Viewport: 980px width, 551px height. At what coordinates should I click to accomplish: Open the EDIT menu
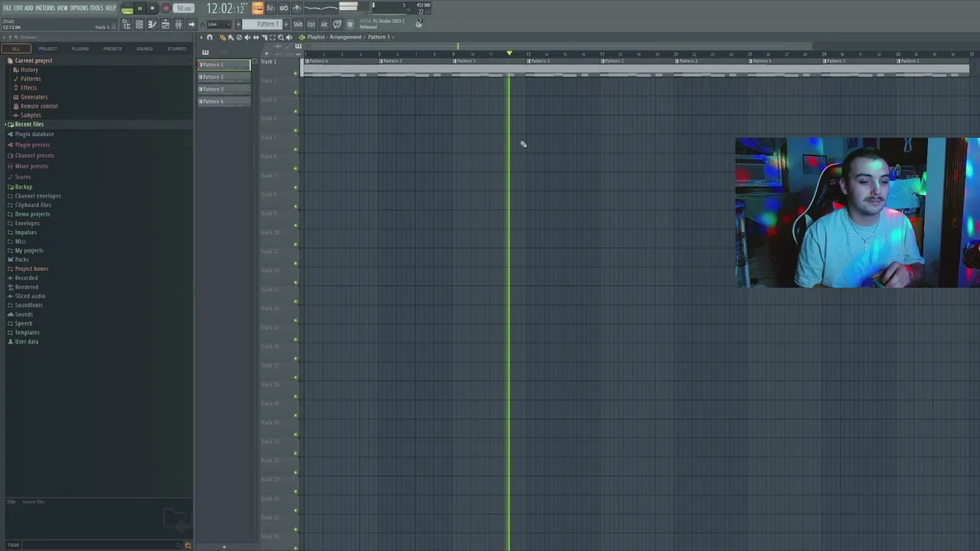18,8
